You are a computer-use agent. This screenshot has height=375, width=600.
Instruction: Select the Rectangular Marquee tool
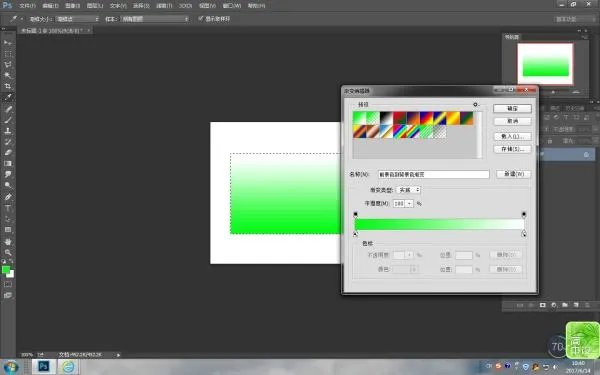pyautogui.click(x=8, y=54)
